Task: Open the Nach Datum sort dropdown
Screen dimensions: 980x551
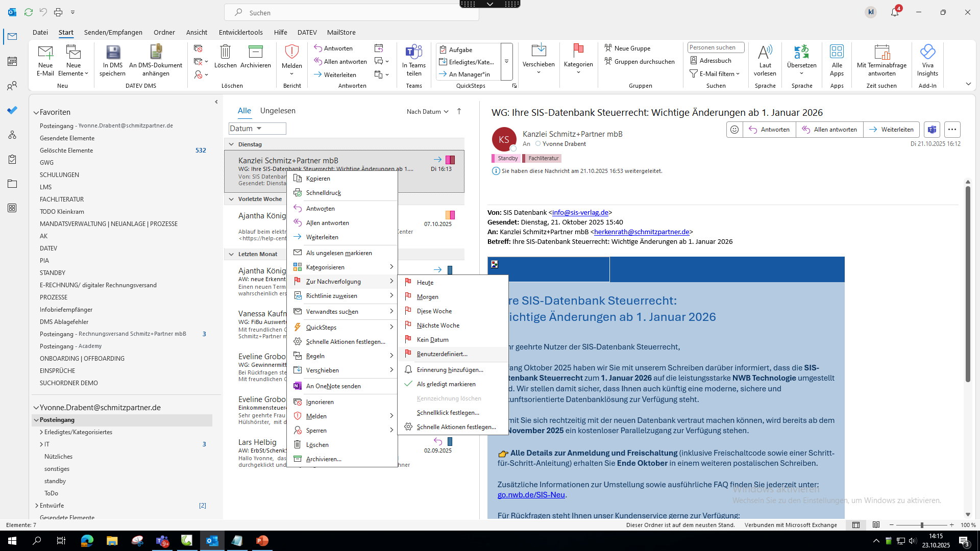Action: (x=427, y=112)
